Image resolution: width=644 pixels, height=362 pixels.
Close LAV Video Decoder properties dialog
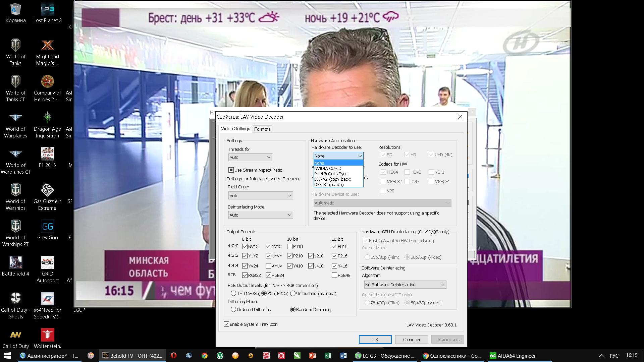point(460,117)
